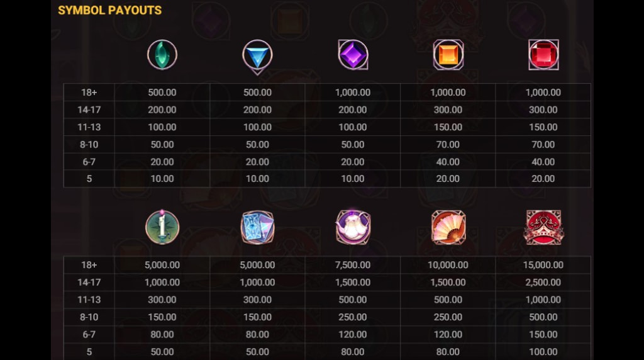Click the 7,500.00 payout cell

353,265
